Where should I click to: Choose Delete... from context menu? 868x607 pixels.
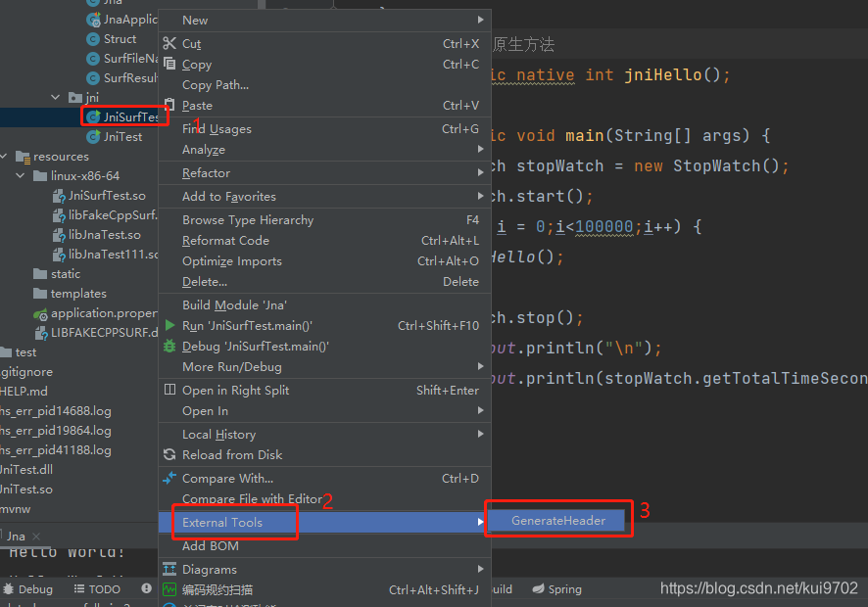[324, 282]
